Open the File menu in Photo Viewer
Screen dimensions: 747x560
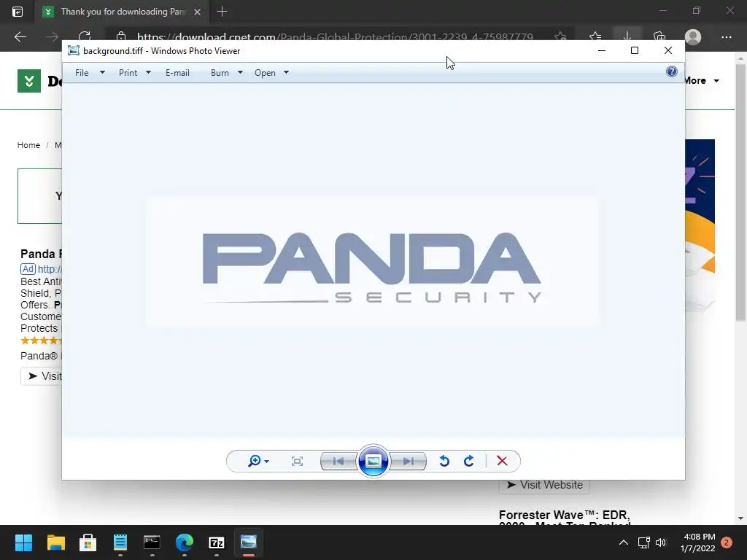tap(82, 73)
